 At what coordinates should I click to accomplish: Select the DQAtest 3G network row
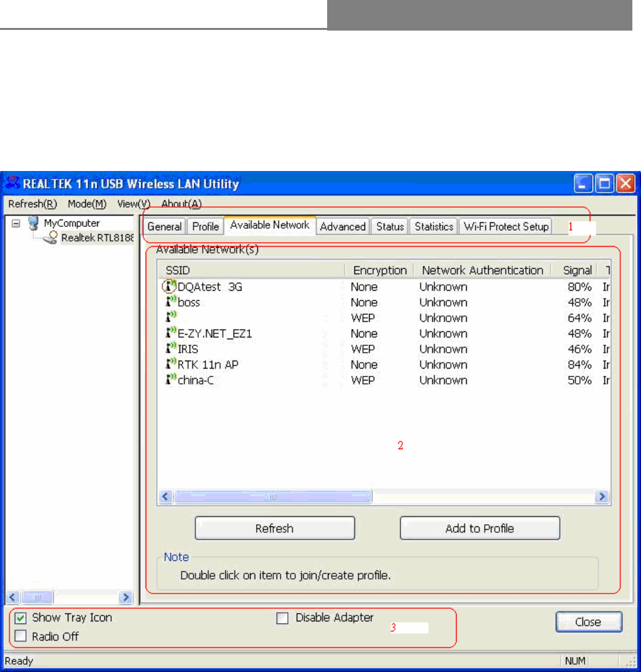384,287
